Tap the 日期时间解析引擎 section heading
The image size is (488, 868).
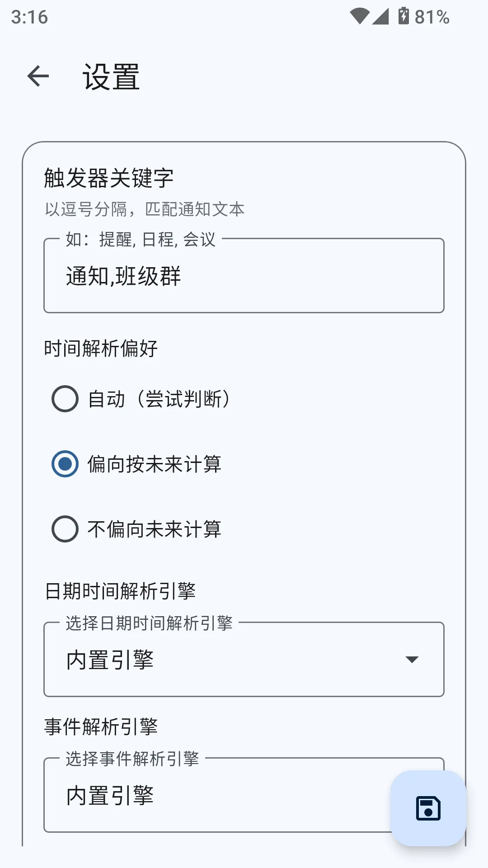pos(120,591)
